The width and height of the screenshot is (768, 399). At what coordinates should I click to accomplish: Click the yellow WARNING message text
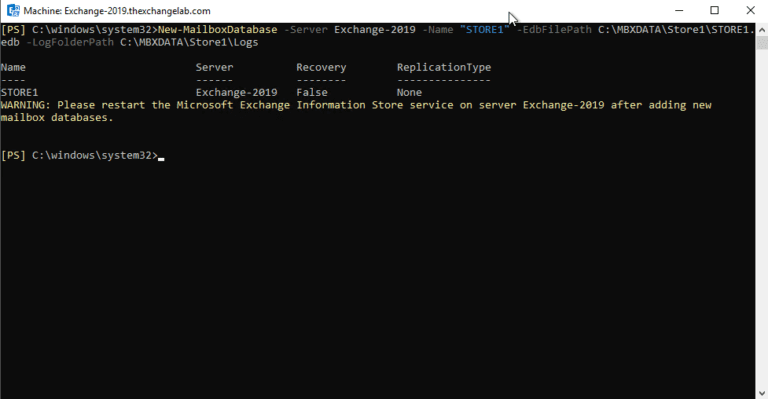point(356,111)
